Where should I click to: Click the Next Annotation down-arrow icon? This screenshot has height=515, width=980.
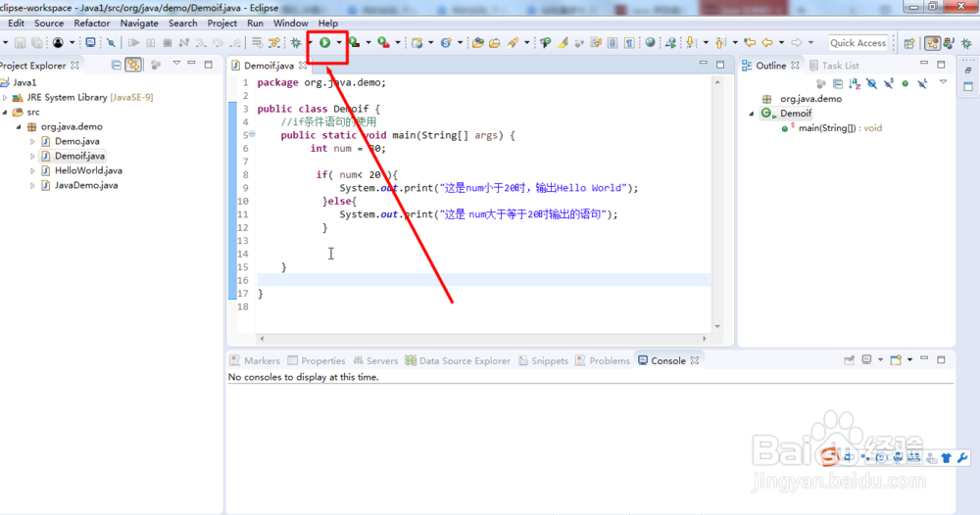(691, 42)
